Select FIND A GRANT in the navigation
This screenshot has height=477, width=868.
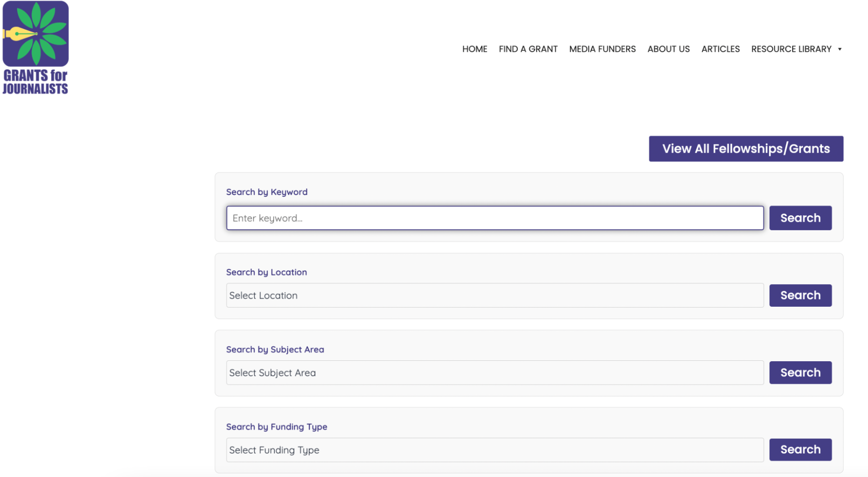tap(528, 49)
